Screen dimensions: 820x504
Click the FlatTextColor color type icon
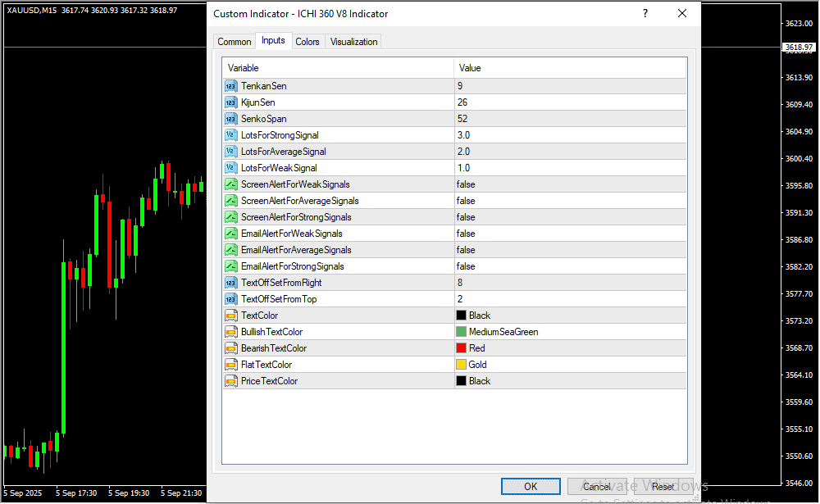(230, 365)
